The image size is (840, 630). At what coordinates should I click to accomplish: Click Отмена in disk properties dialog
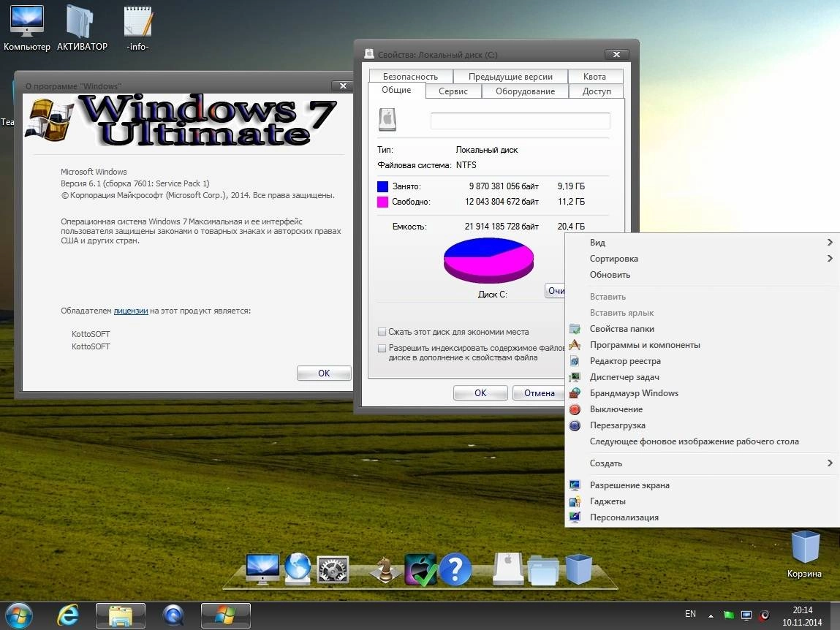pyautogui.click(x=538, y=392)
